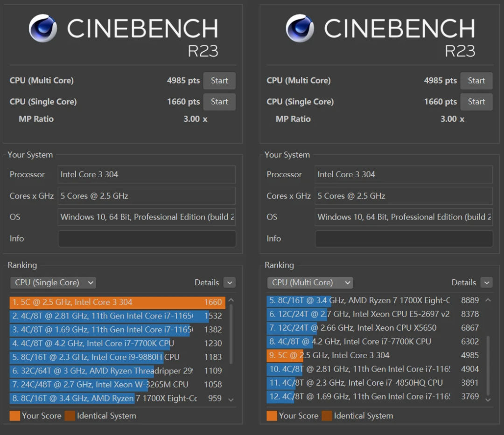The height and width of the screenshot is (435, 504).
Task: Expand Details arrow in left ranking panel
Action: click(x=230, y=283)
